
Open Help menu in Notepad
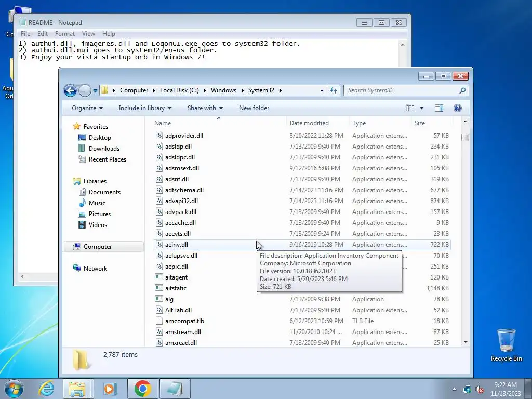click(x=109, y=34)
